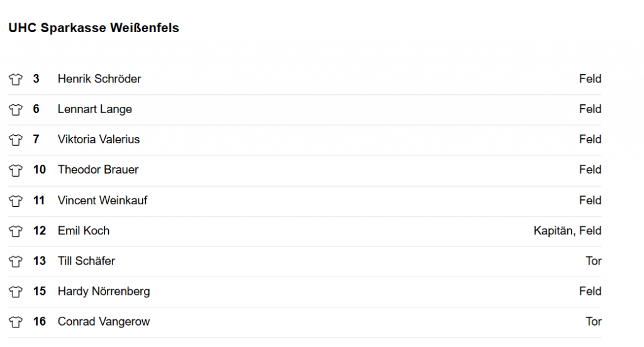644x347 pixels.
Task: Select Emil Koch in the roster
Action: pyautogui.click(x=84, y=231)
